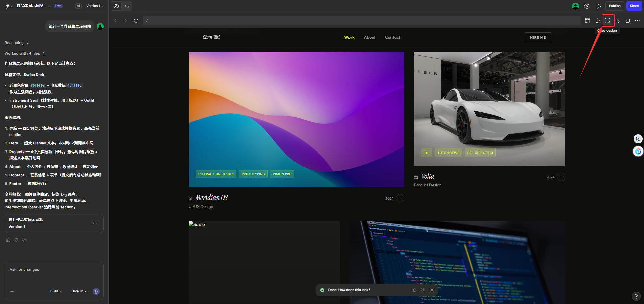This screenshot has height=304, width=644.
Task: Focus the preview URL path field
Action: click(362, 20)
